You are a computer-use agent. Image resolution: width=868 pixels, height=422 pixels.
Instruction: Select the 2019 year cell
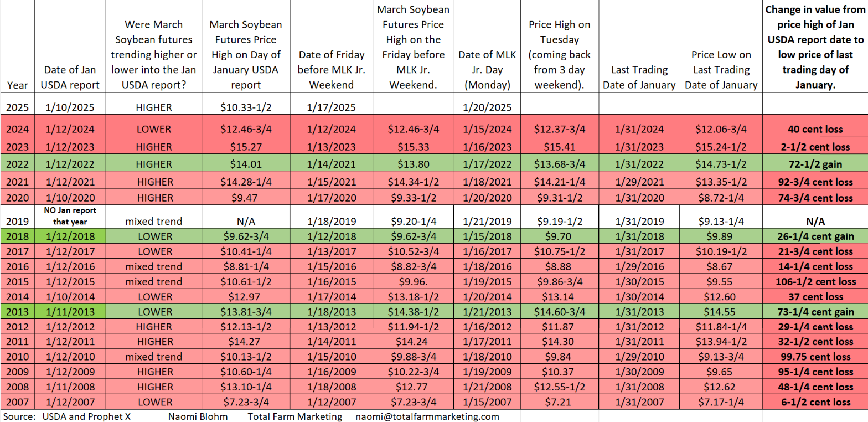[x=18, y=216]
